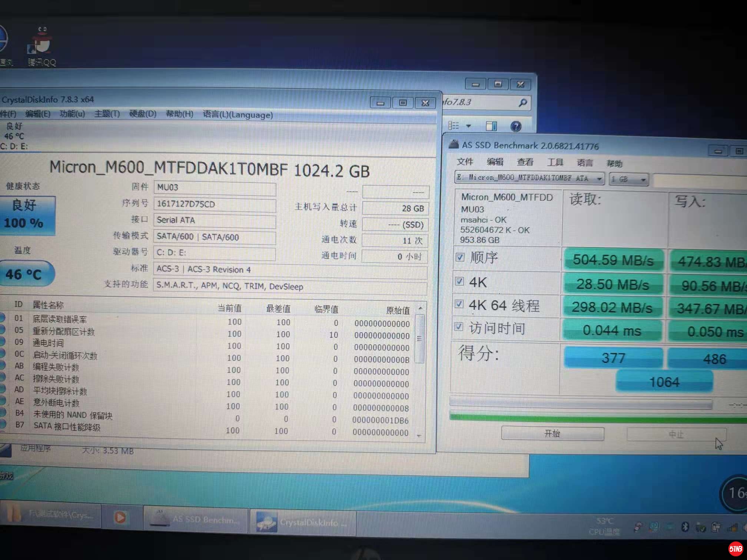This screenshot has width=747, height=560.
Task: Click the search magnifier icon in search box
Action: click(x=523, y=103)
